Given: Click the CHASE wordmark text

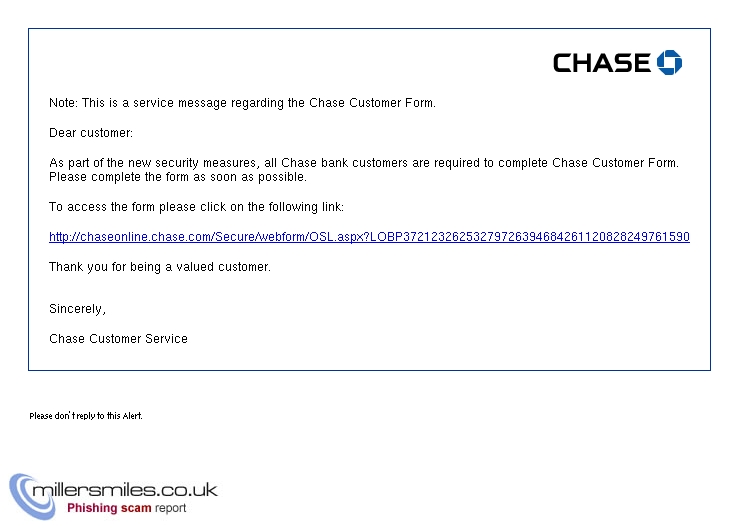Looking at the screenshot, I should pos(601,63).
